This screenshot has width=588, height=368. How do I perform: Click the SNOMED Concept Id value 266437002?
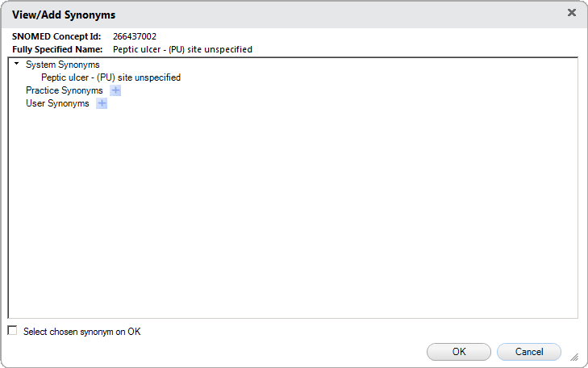135,36
